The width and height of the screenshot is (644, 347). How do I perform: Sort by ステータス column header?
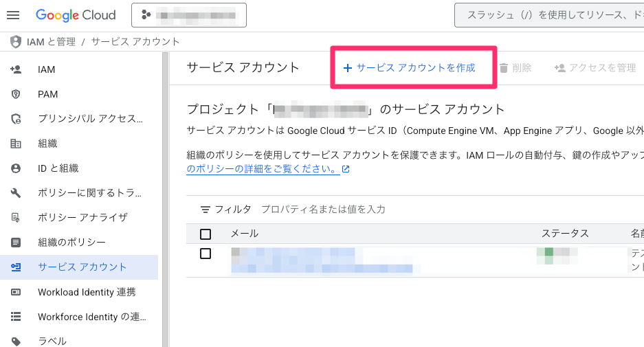[565, 234]
